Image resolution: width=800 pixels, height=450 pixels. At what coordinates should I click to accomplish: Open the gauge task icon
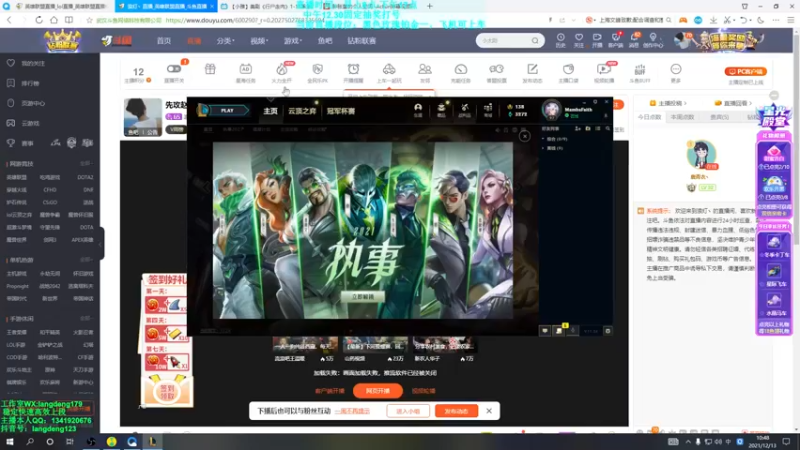point(461,69)
